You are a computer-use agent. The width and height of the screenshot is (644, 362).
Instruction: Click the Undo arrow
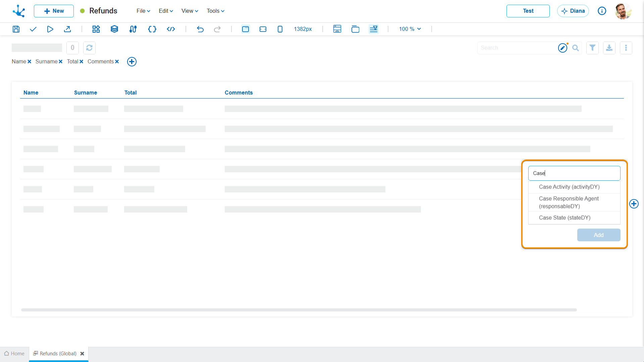click(200, 29)
